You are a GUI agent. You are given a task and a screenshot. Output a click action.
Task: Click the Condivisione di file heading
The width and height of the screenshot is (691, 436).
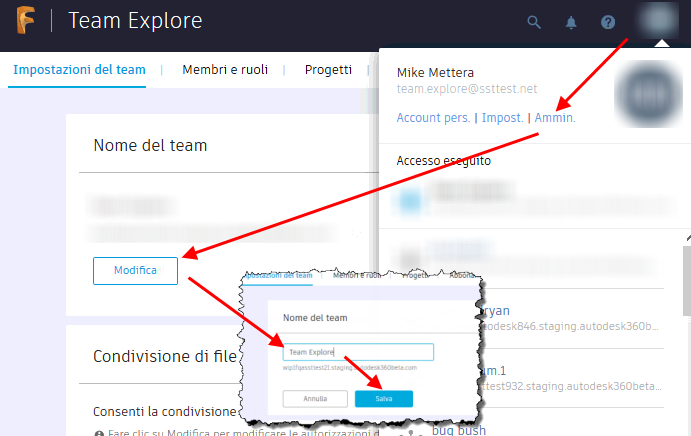pos(165,356)
